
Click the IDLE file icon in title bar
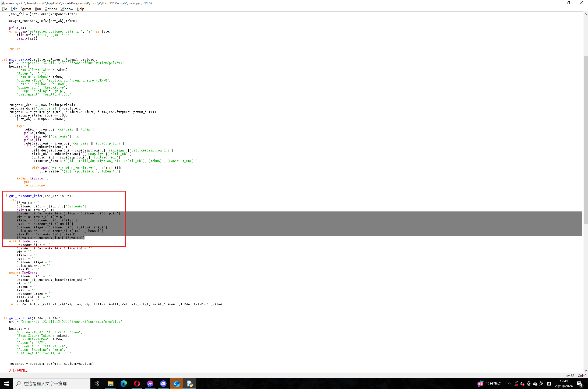coord(3,3)
